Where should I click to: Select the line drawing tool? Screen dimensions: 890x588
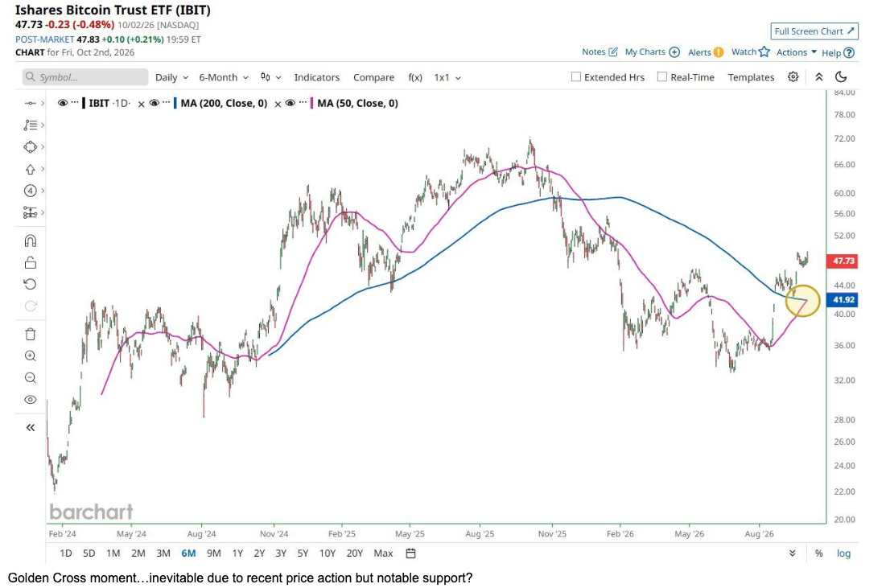pyautogui.click(x=30, y=103)
